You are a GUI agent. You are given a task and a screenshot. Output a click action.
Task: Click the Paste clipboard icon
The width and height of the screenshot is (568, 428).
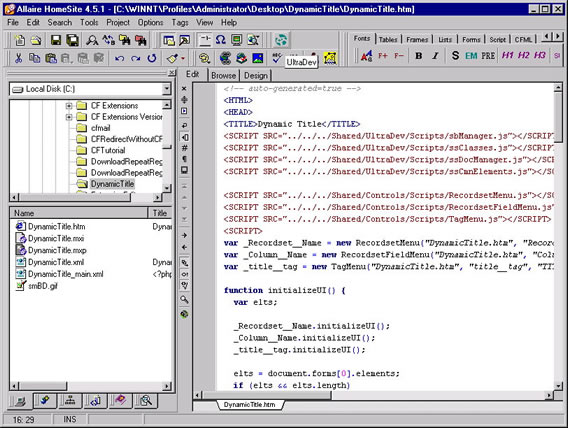pyautogui.click(x=51, y=58)
